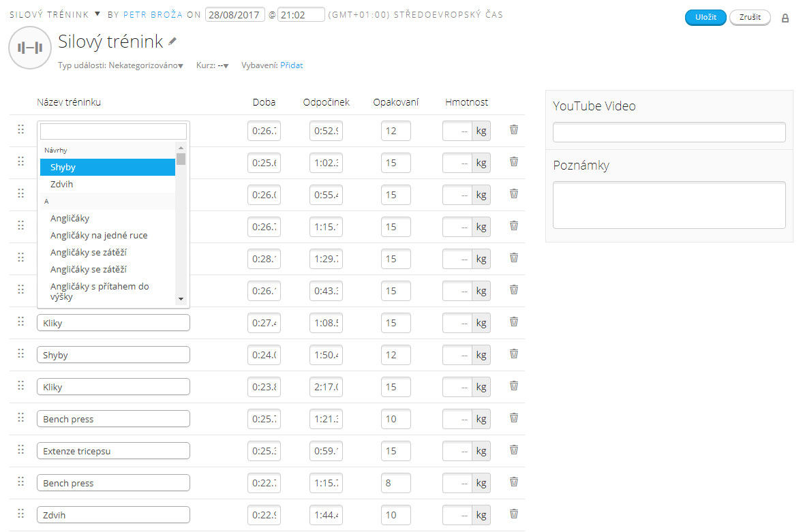The width and height of the screenshot is (803, 532).
Task: Click inside the Poznámky text area
Action: pyautogui.click(x=669, y=205)
